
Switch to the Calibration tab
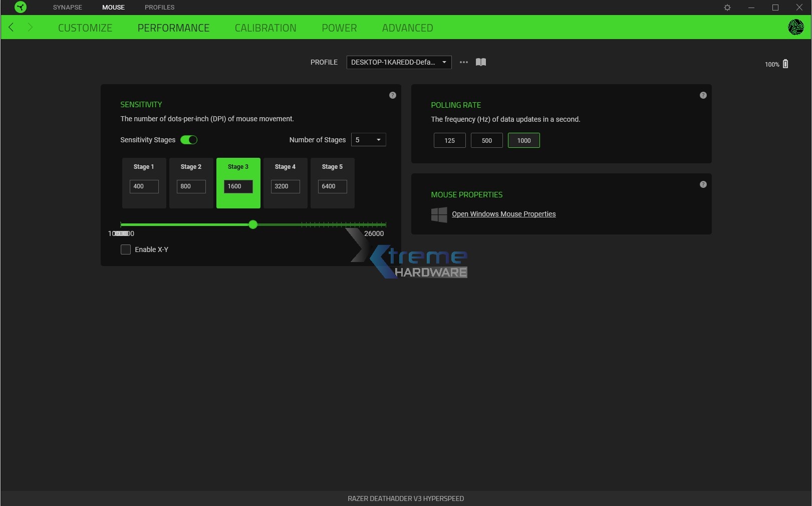click(265, 28)
